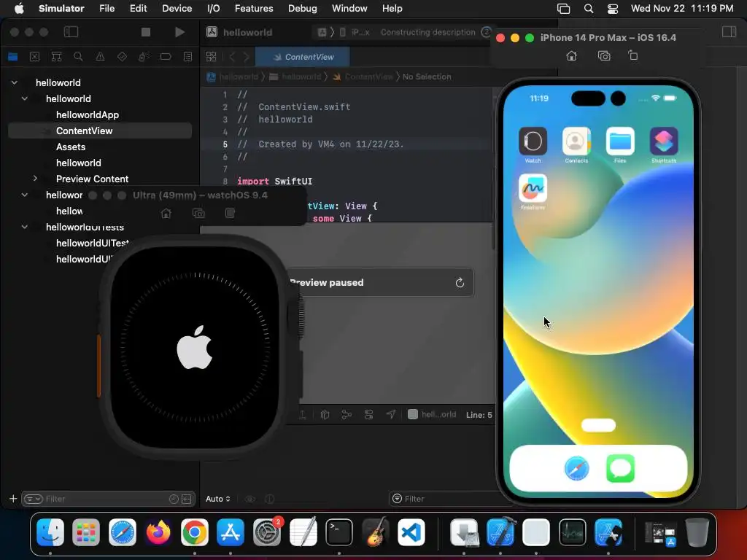
Task: Show the Breakpoint navigator
Action: tap(166, 57)
